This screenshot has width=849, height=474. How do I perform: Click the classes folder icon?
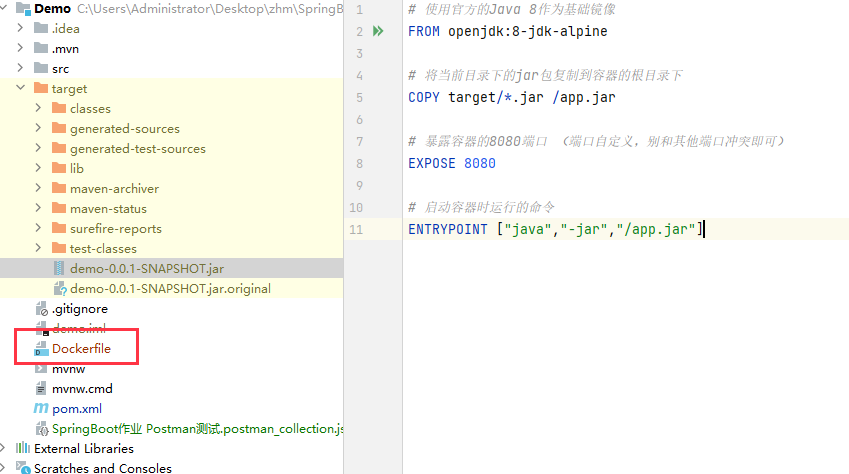pos(59,108)
